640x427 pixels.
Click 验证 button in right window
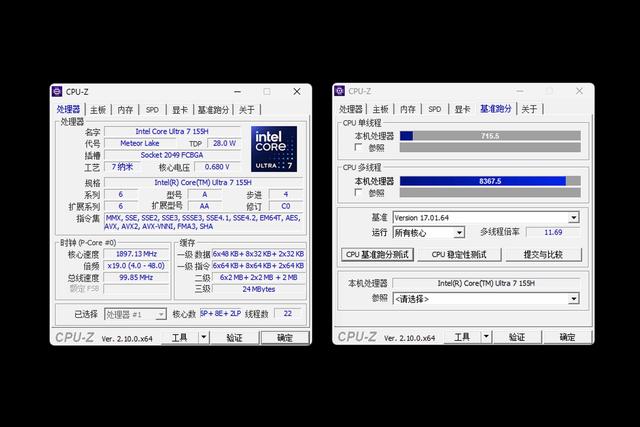[x=517, y=337]
